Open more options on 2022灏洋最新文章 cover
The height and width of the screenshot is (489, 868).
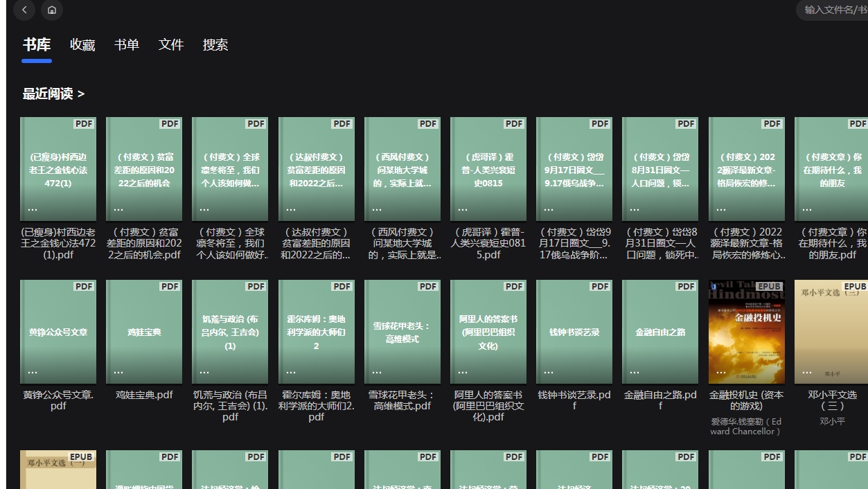[x=721, y=209]
